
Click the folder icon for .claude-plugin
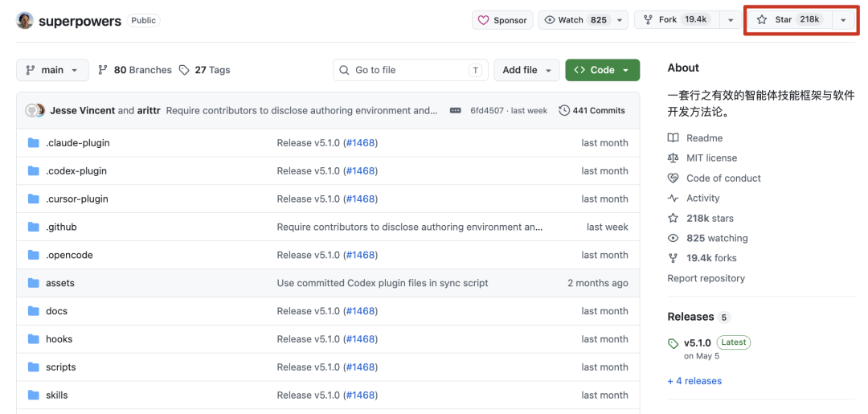point(34,143)
